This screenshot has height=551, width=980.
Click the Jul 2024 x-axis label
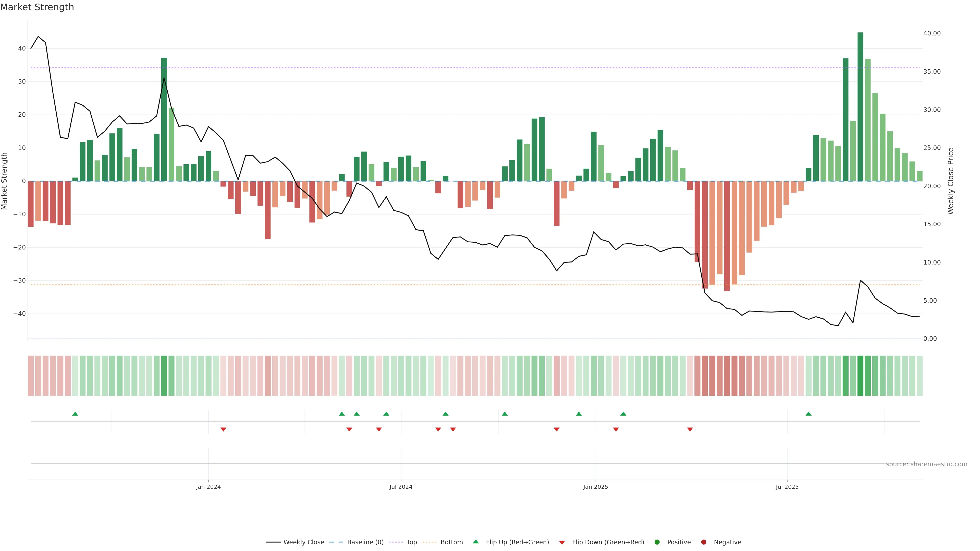401,487
